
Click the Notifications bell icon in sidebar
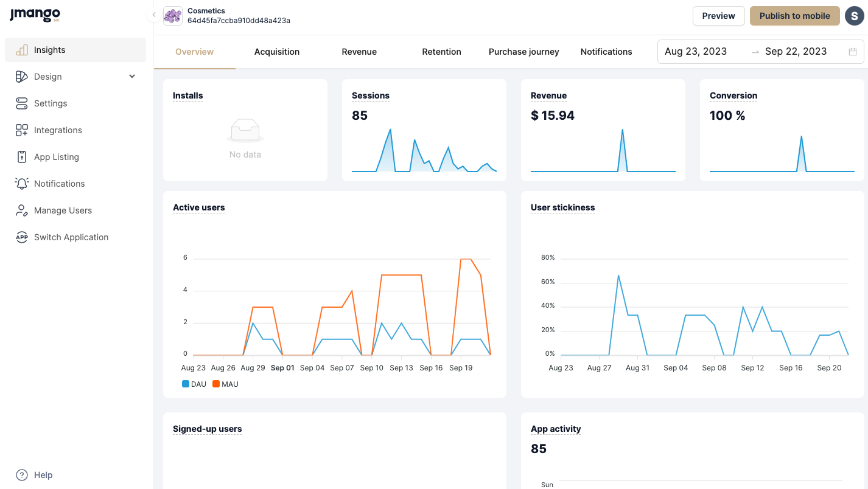[x=22, y=184]
